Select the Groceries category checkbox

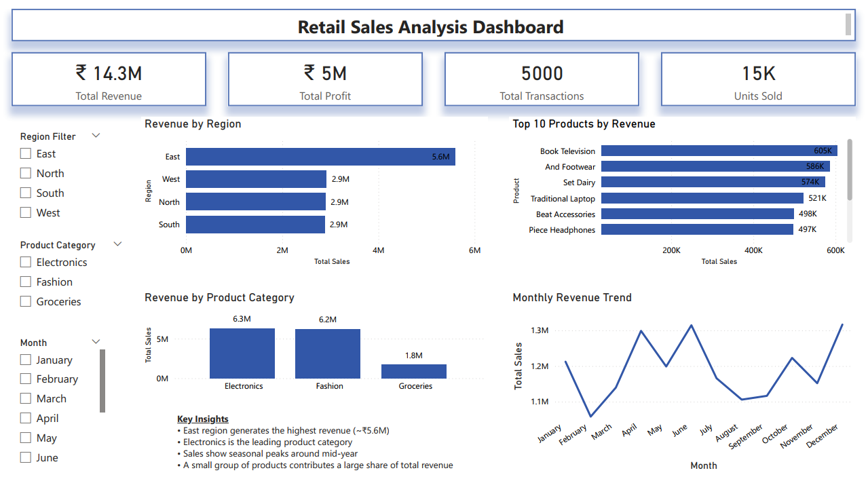[24, 301]
